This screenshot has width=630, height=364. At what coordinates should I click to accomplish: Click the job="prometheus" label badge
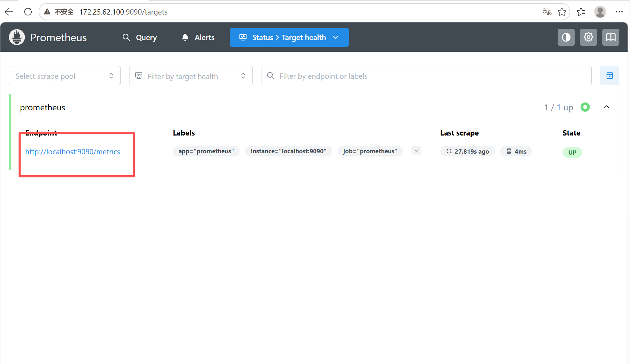click(x=370, y=151)
